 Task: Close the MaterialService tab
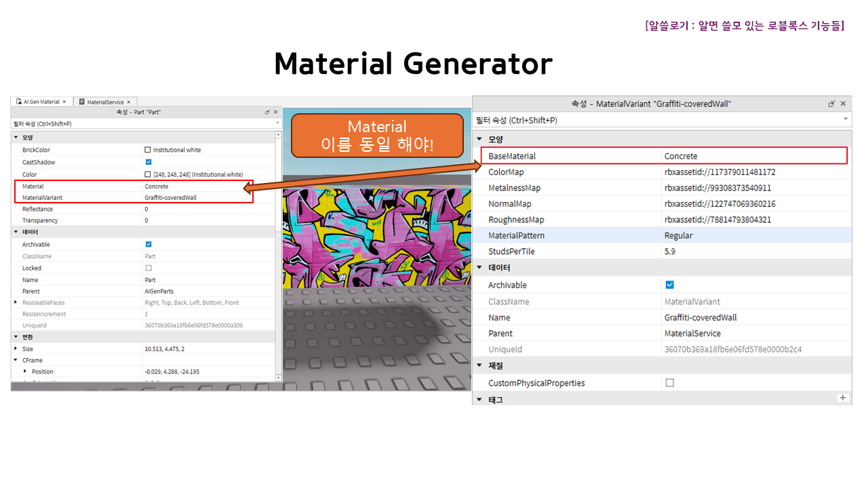tap(129, 102)
